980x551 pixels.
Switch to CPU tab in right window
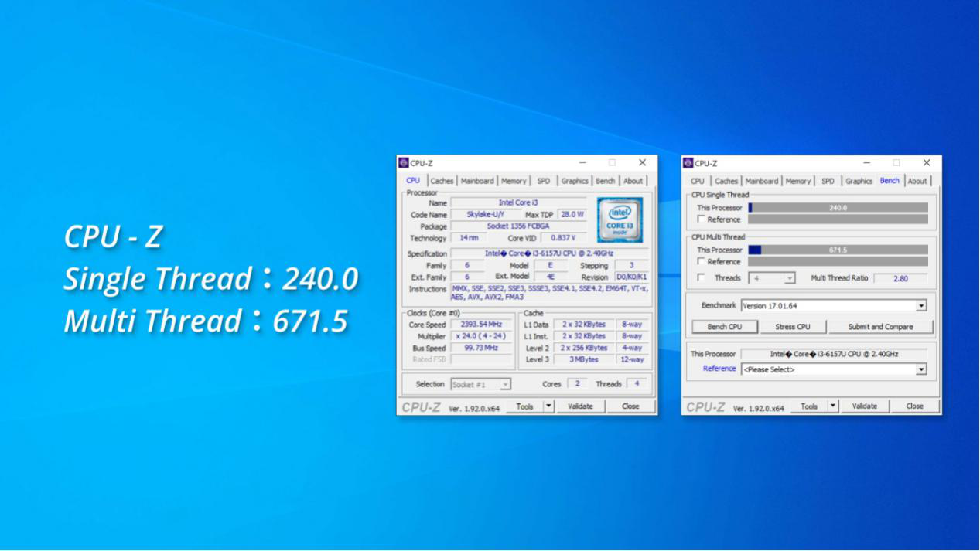(x=698, y=181)
